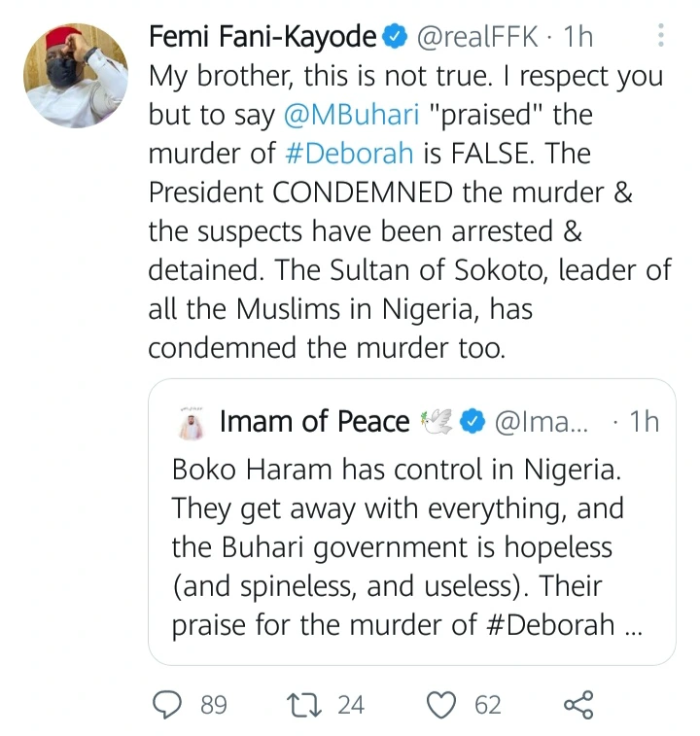
Task: Click the 1h timestamp on main tweet
Action: pos(577,38)
